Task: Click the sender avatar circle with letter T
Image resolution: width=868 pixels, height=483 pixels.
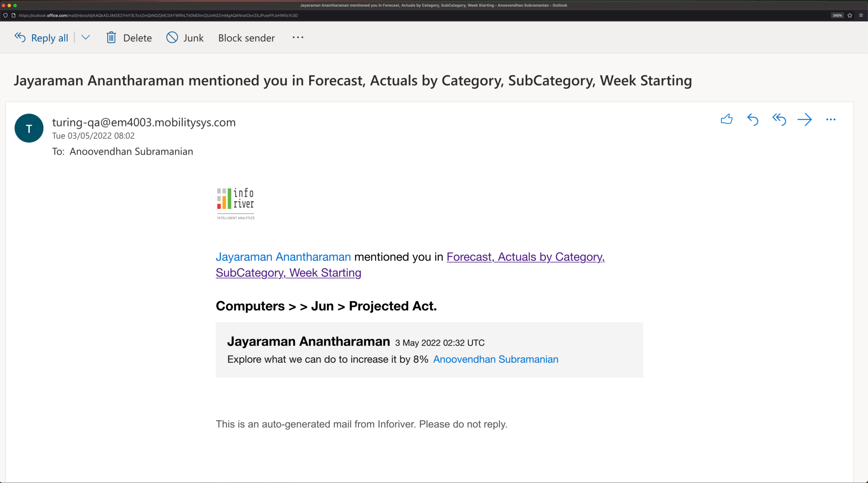Action: coord(29,128)
